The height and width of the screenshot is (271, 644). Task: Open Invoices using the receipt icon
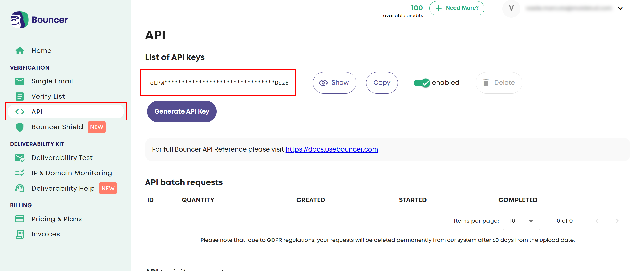point(20,234)
